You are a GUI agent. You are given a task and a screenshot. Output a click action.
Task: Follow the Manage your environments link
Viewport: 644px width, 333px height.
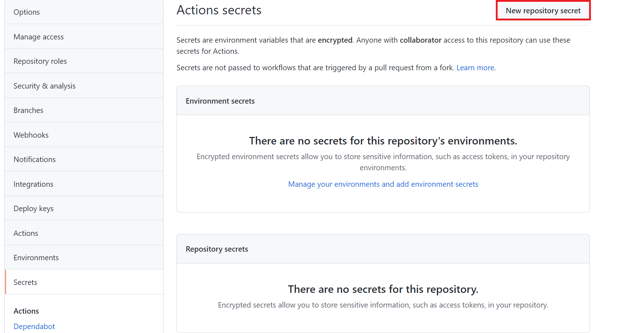coord(383,184)
